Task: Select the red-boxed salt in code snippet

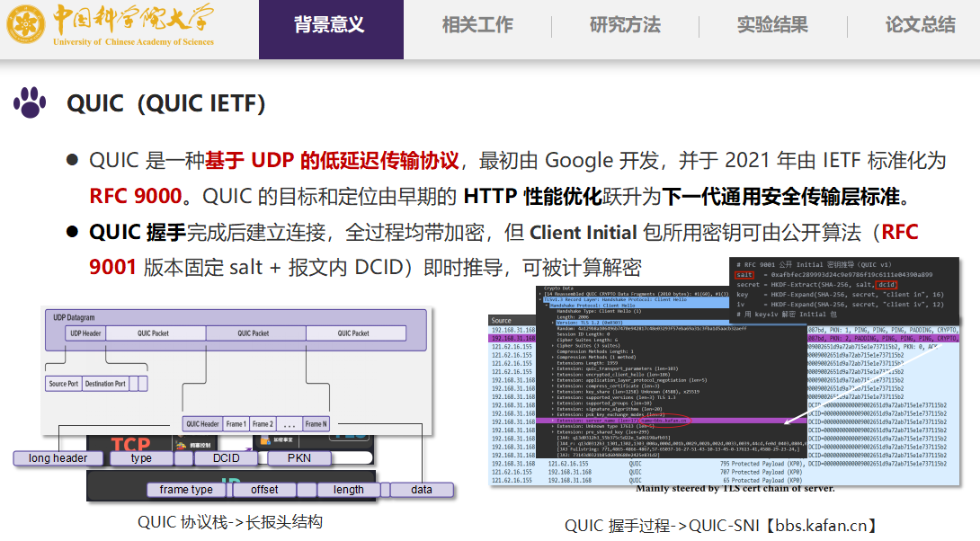Action: click(x=744, y=275)
